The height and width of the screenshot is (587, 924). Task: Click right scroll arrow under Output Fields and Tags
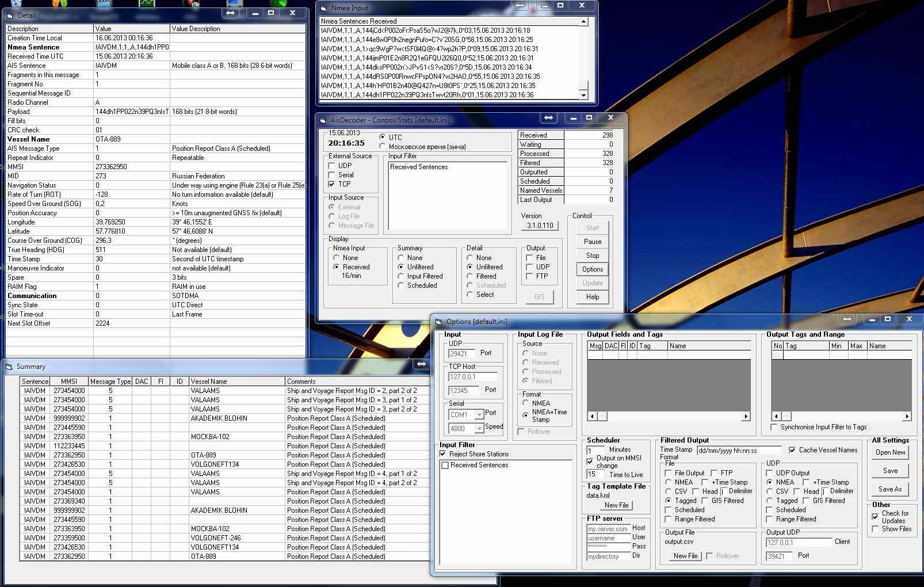pos(746,416)
